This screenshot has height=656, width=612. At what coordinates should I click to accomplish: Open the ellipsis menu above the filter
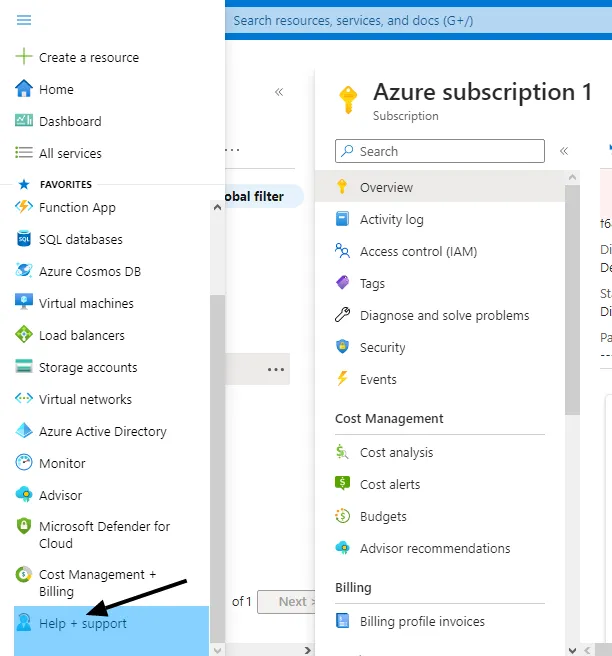[232, 150]
